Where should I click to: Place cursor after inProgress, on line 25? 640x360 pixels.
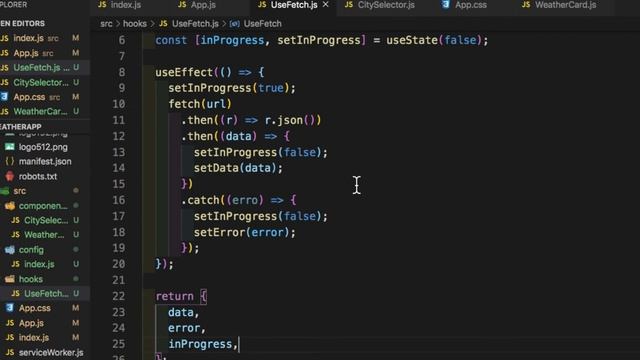click(238, 344)
